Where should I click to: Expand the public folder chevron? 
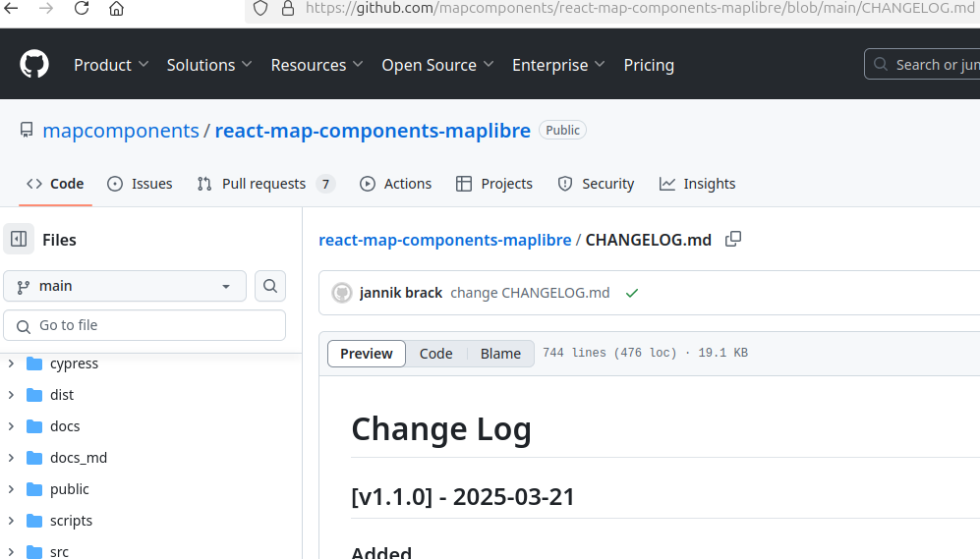[11, 489]
